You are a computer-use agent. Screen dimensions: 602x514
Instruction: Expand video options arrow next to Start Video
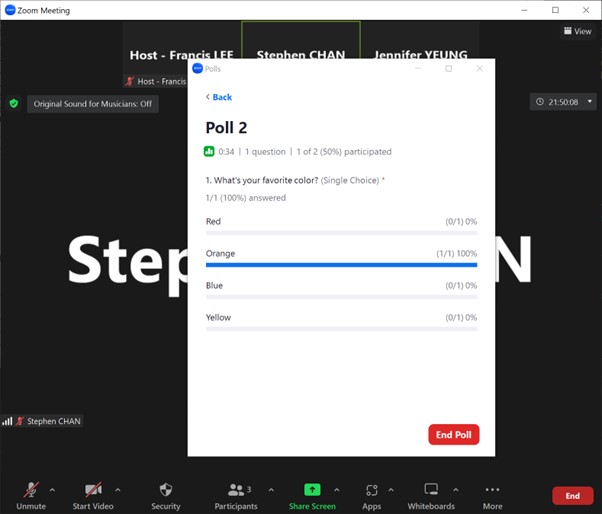click(117, 490)
